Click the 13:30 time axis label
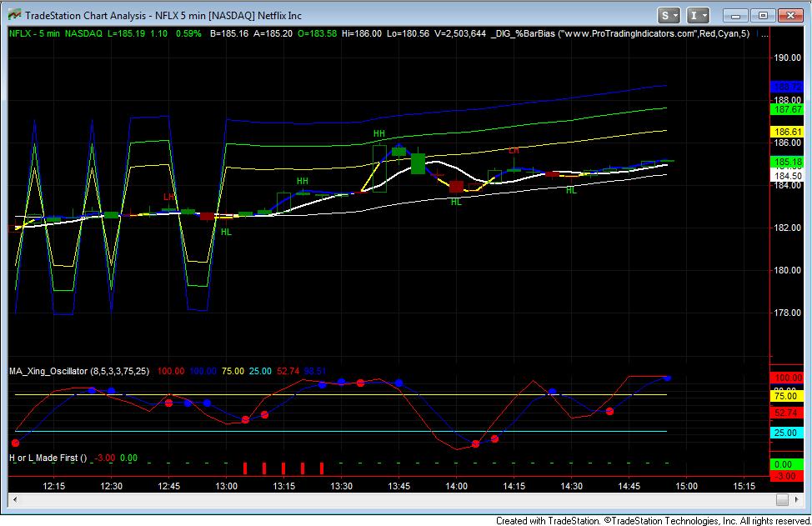The width and height of the screenshot is (812, 526). coord(341,486)
